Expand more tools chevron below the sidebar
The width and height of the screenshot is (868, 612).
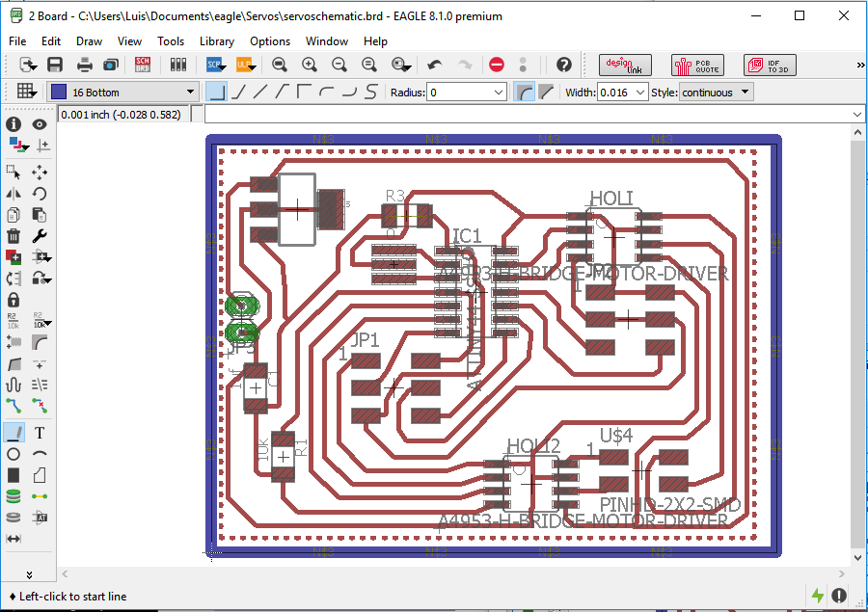29,575
